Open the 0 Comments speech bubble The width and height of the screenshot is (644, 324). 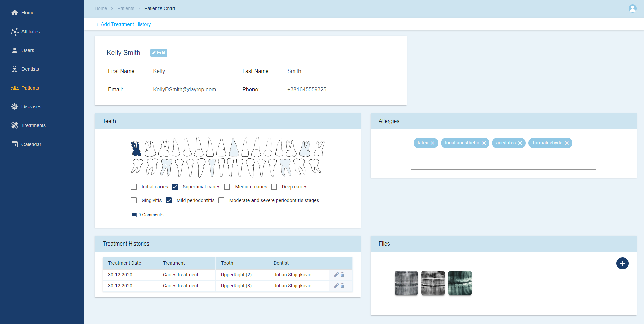coord(134,215)
